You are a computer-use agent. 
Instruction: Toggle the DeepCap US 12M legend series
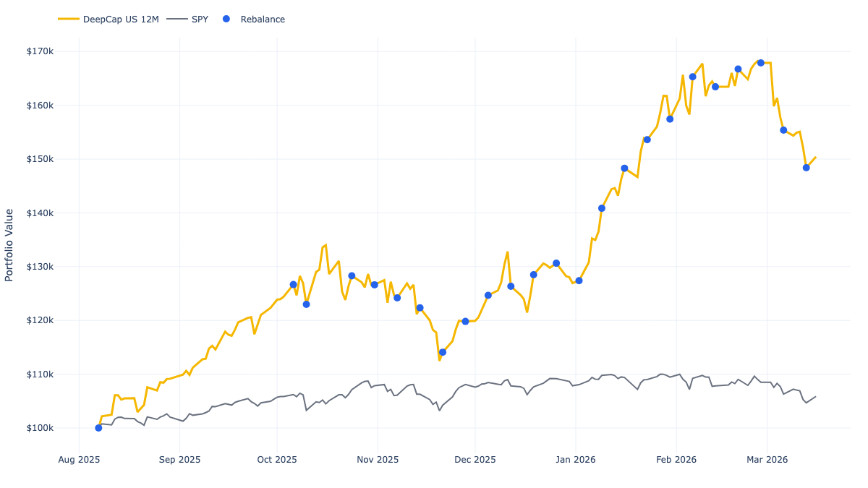click(x=109, y=20)
